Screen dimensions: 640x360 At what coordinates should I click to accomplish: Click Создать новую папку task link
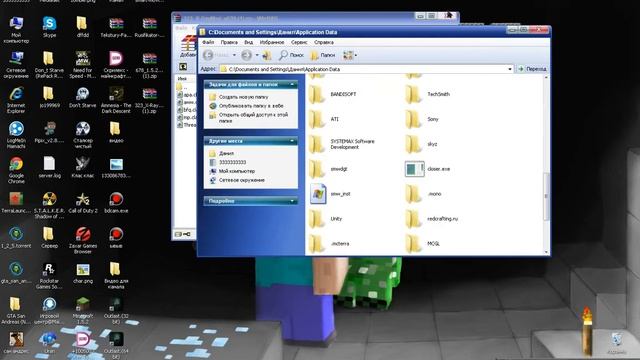point(243,97)
